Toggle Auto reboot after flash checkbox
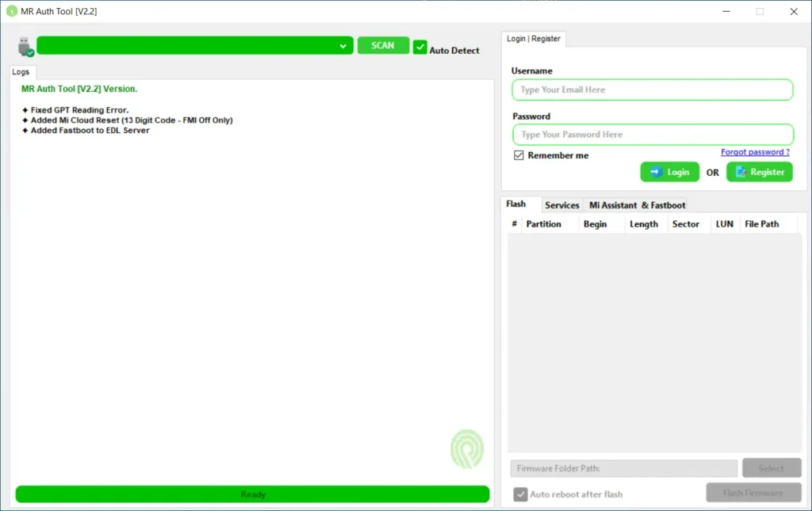This screenshot has width=812, height=511. [x=520, y=494]
